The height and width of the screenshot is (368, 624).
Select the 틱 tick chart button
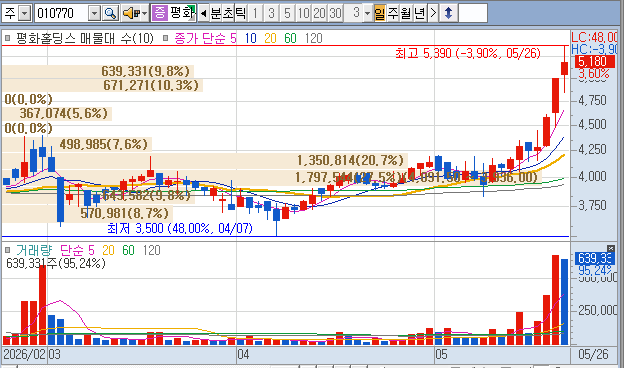[x=241, y=14]
